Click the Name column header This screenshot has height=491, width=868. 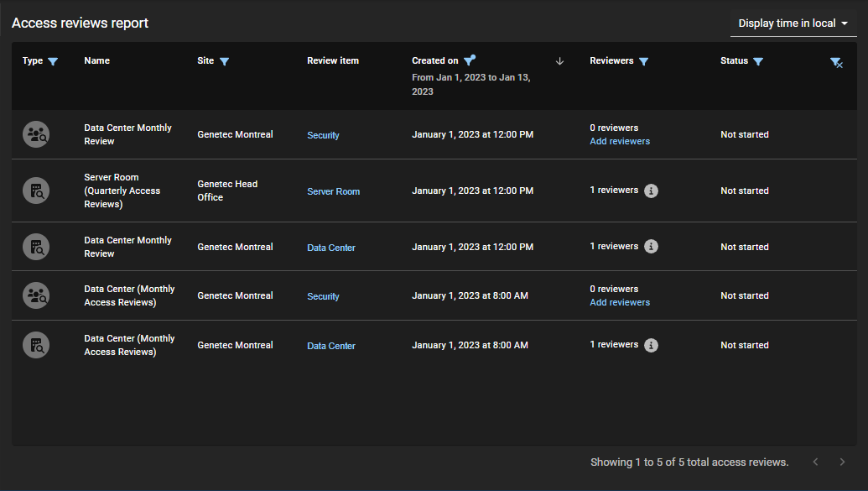click(96, 60)
